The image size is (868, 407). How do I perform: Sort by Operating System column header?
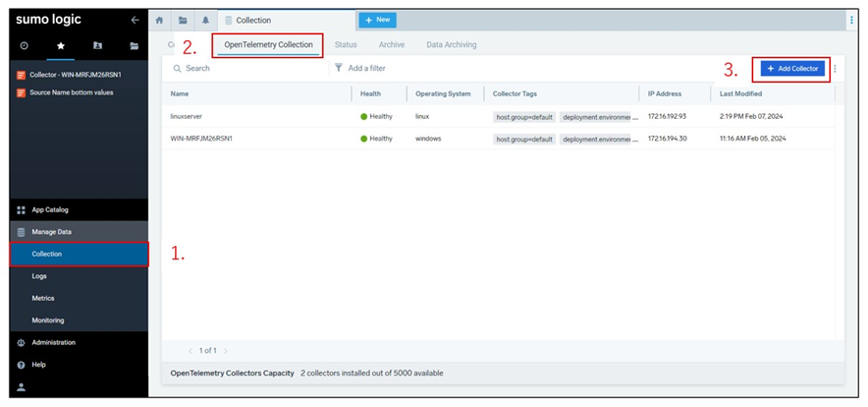pyautogui.click(x=443, y=94)
